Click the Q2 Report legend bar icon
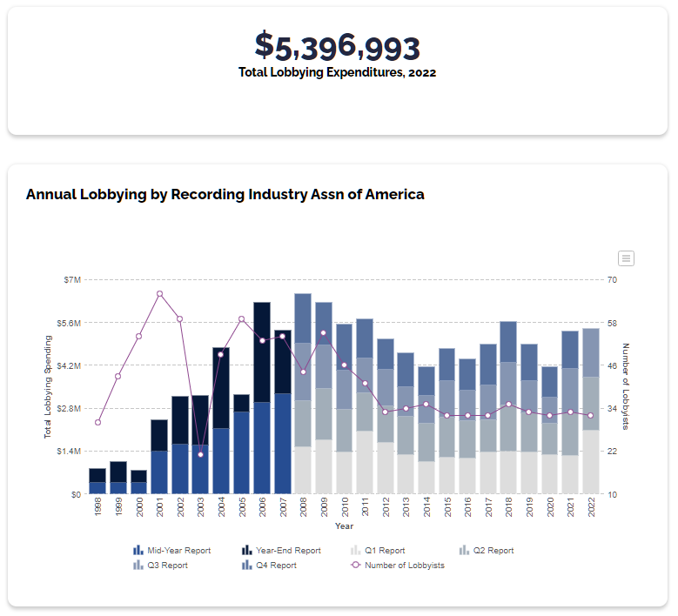Screen dimensions: 678x616 (x=464, y=550)
